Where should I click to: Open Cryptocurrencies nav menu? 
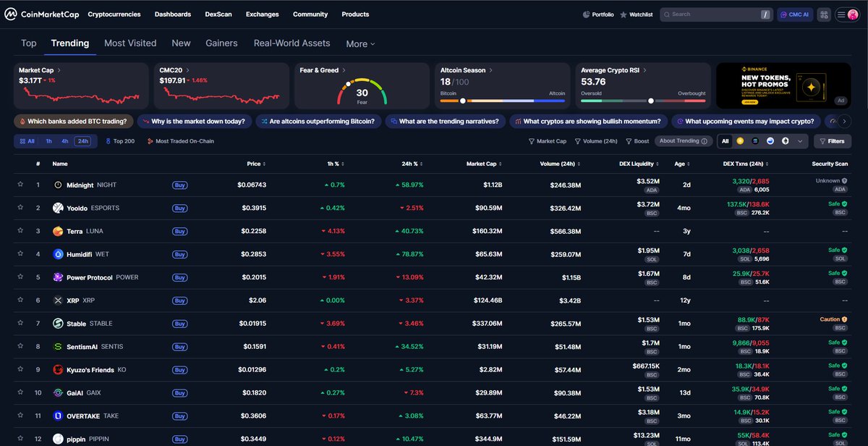114,14
